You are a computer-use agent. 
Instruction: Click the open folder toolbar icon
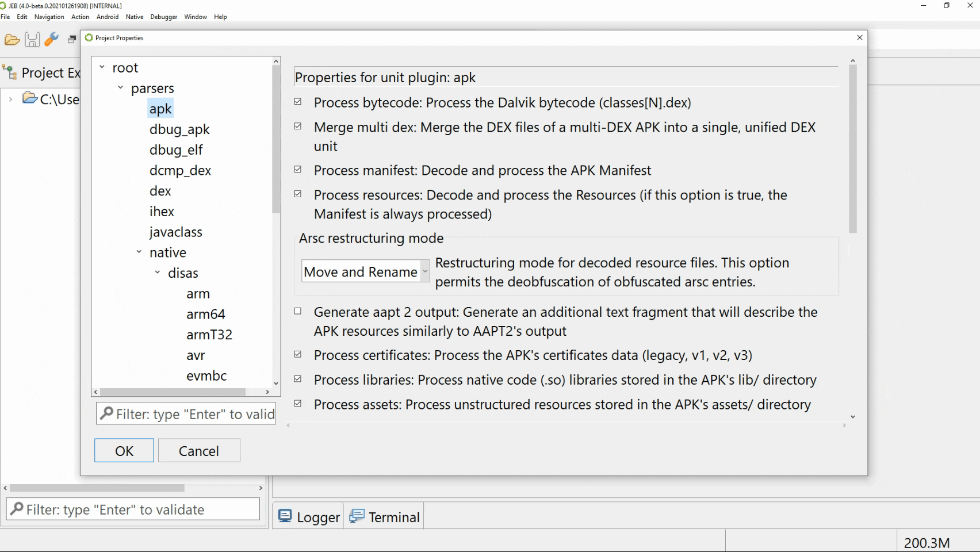[x=12, y=40]
